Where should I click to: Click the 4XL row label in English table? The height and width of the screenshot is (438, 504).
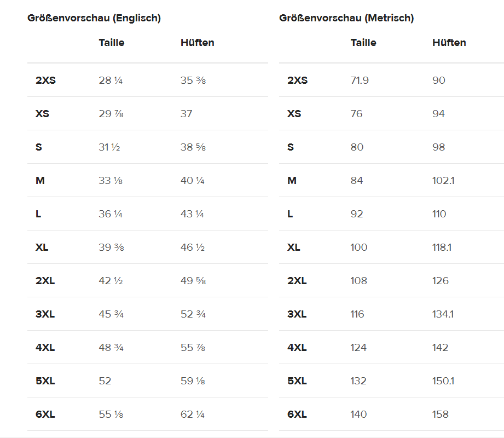[45, 348]
